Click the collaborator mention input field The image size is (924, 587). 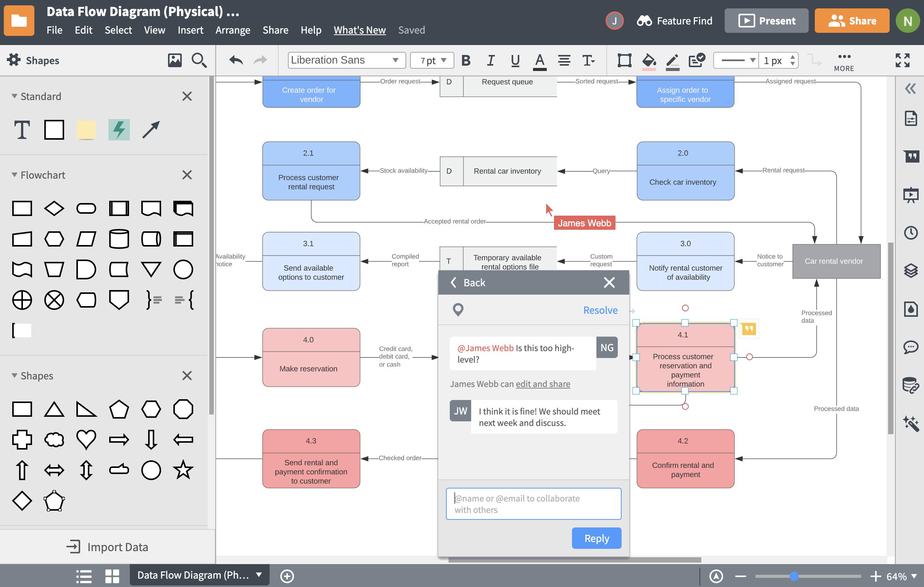pyautogui.click(x=534, y=503)
